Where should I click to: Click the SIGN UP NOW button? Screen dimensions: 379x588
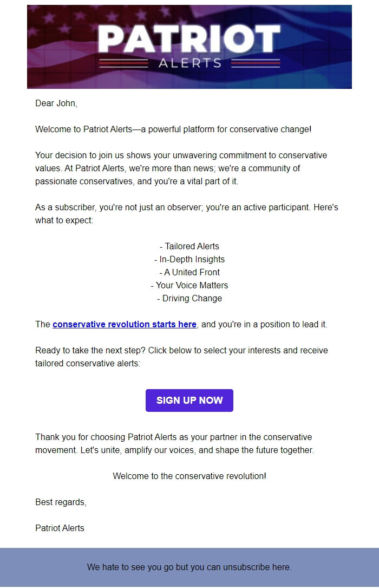[x=189, y=400]
